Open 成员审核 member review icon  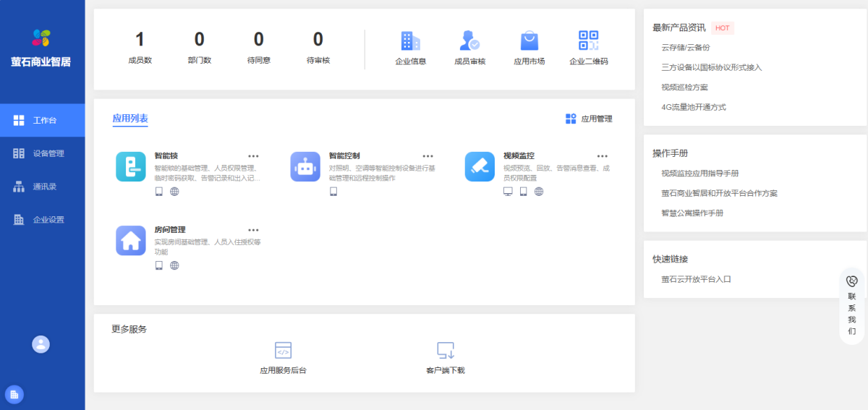[469, 40]
